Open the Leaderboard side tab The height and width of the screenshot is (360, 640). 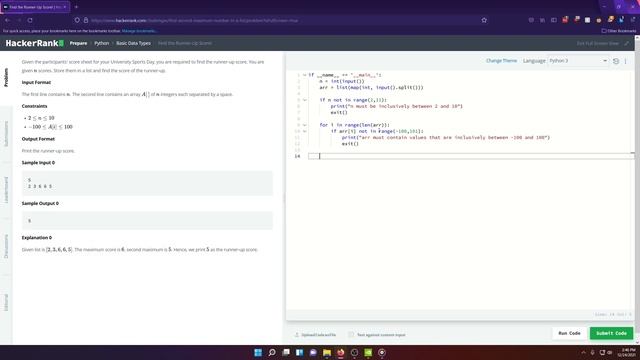(6, 190)
